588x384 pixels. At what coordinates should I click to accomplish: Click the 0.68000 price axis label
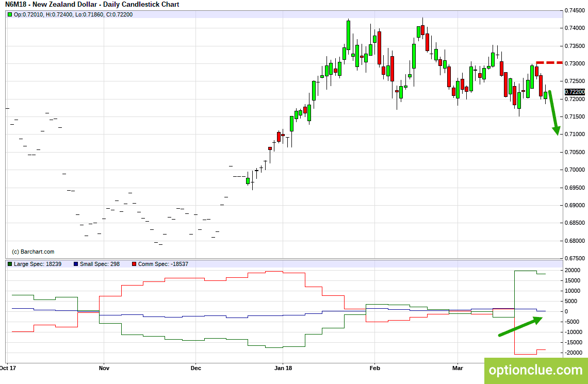(x=576, y=241)
